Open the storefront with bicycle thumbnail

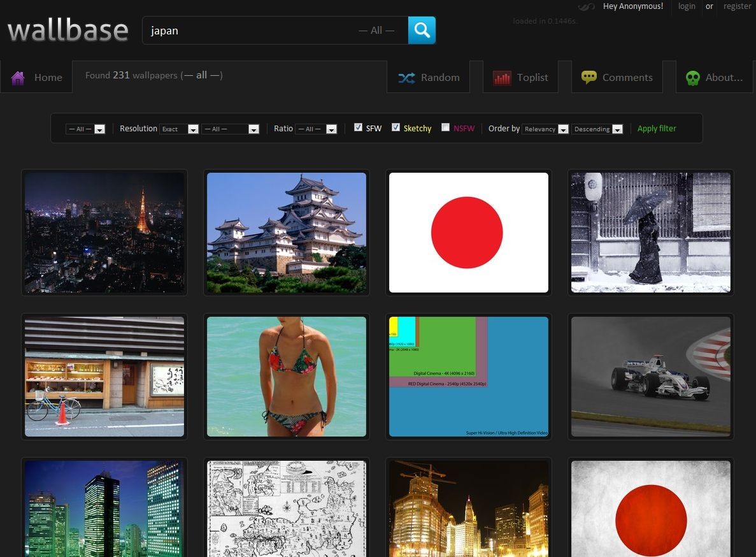pyautogui.click(x=104, y=377)
